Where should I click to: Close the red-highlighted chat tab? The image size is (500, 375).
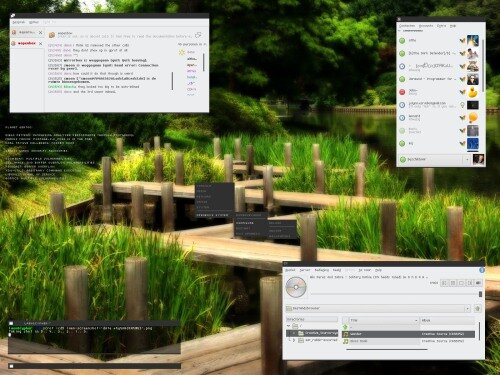click(x=40, y=44)
